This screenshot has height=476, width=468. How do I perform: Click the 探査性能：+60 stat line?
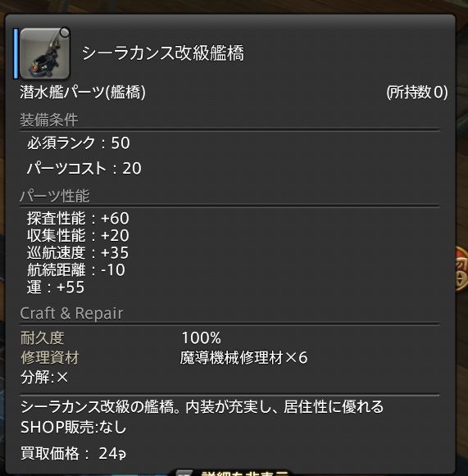78,218
